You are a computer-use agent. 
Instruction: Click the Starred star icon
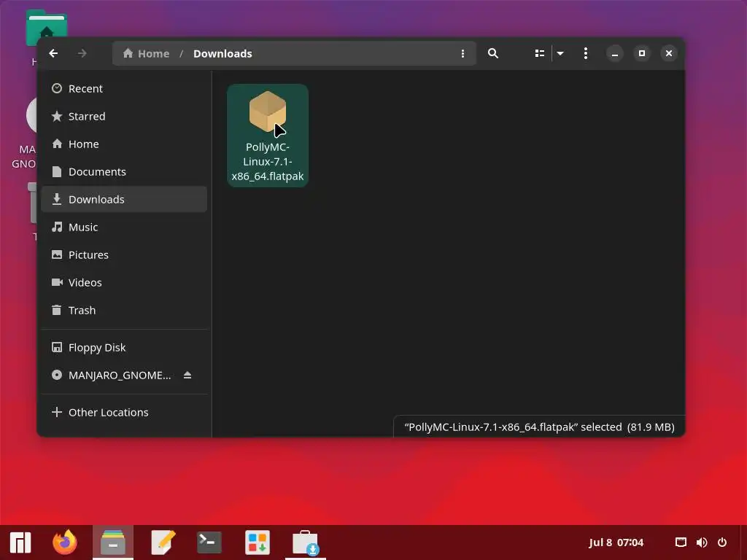[57, 116]
